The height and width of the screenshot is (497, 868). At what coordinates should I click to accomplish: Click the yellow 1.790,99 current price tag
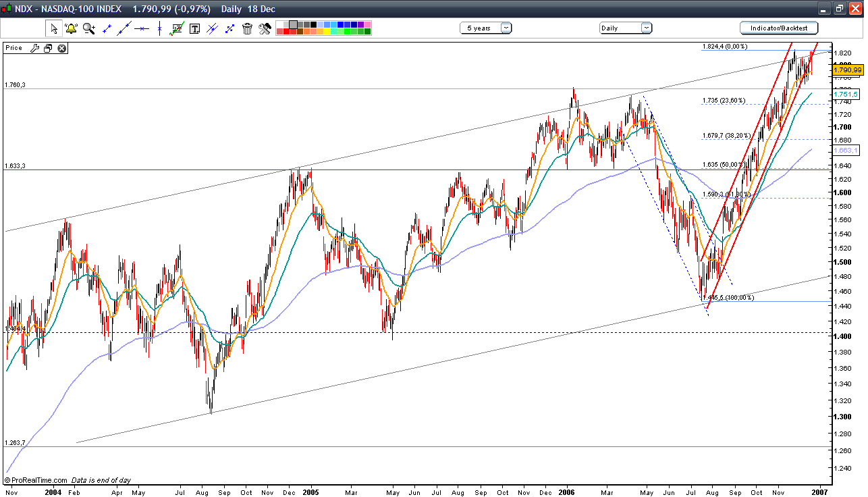coord(848,70)
